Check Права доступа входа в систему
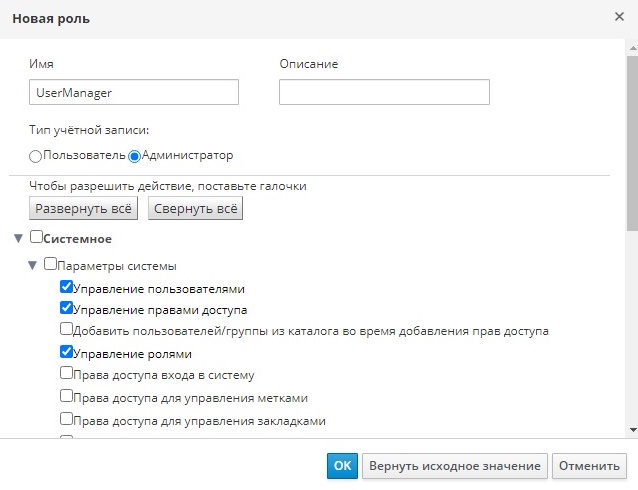Image resolution: width=638 pixels, height=490 pixels. click(67, 373)
